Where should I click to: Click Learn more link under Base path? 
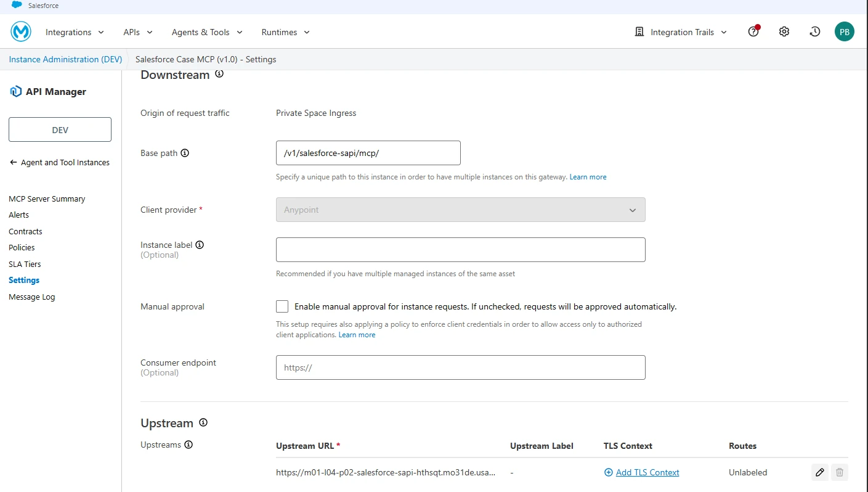click(x=588, y=177)
